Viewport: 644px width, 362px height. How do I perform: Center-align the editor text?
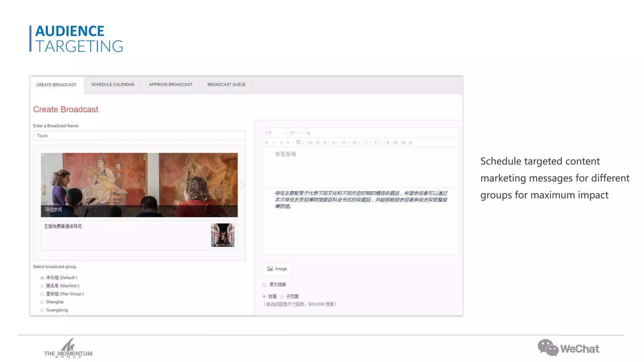[x=318, y=143]
